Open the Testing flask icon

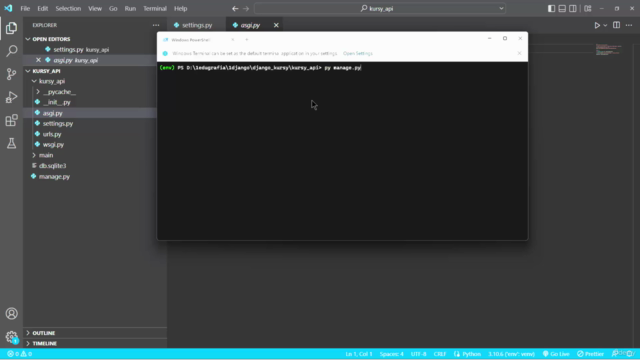[x=11, y=143]
